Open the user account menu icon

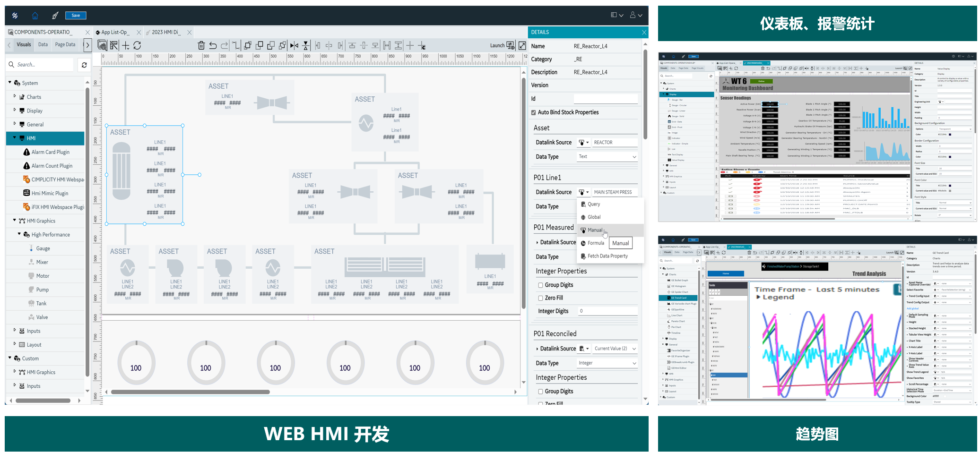point(635,16)
